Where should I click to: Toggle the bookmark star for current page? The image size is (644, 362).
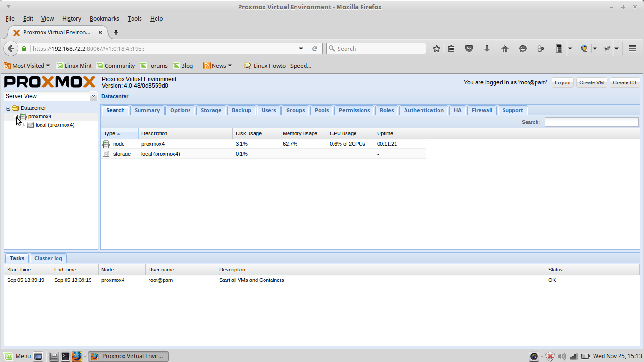click(x=436, y=48)
